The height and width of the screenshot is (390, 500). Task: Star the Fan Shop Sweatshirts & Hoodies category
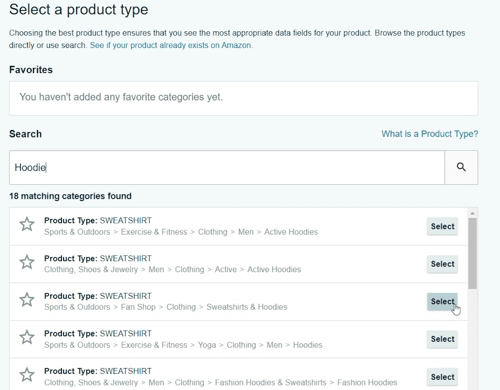(x=27, y=300)
